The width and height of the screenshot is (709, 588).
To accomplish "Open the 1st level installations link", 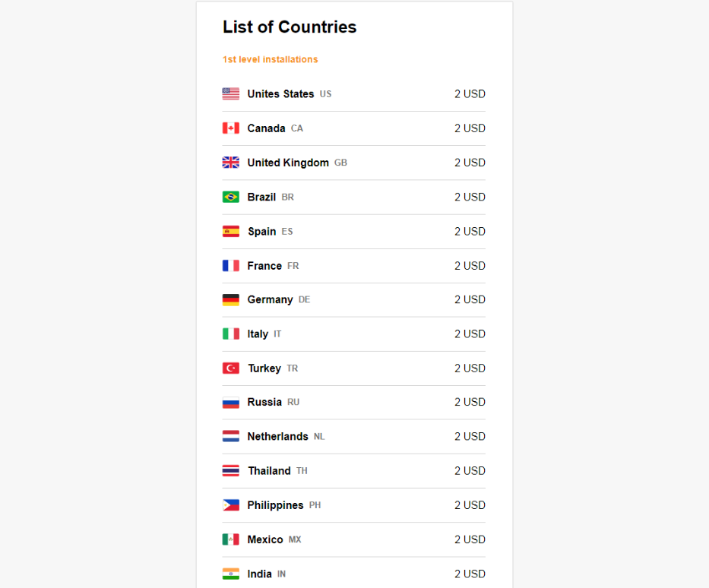I will click(270, 59).
